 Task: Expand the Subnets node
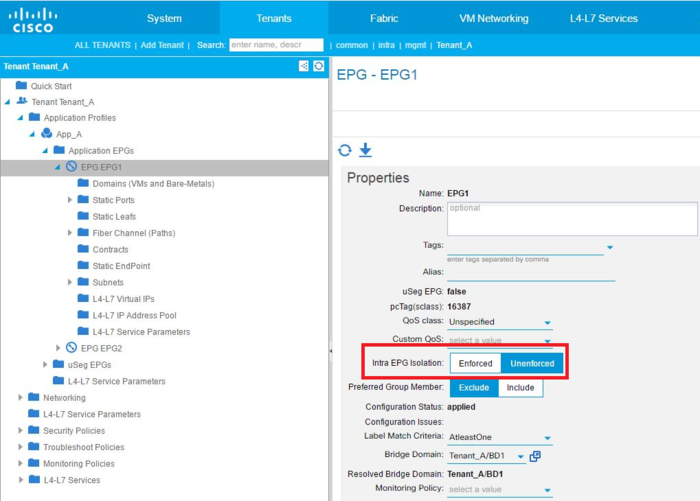click(70, 282)
